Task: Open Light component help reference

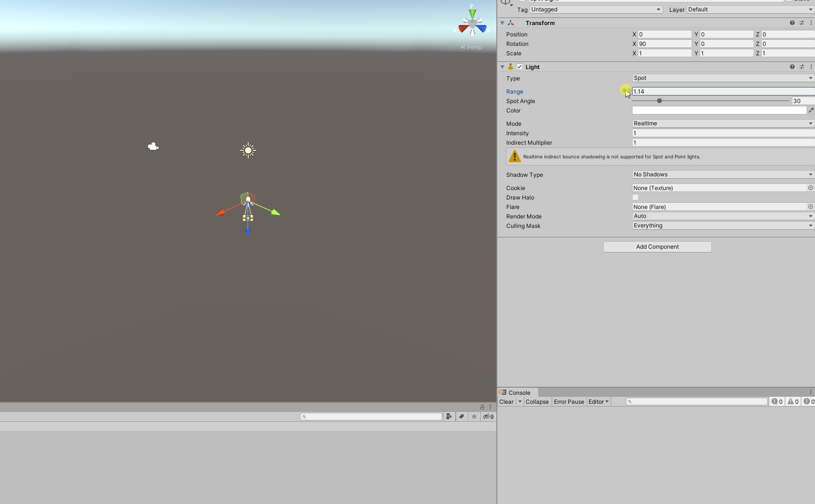Action: pyautogui.click(x=792, y=67)
